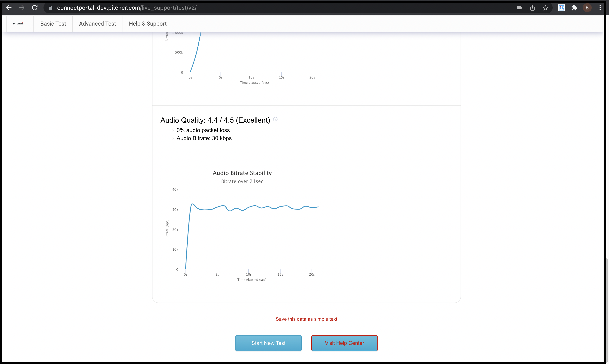
Task: Click 'Save this data as simple text' link
Action: tap(306, 319)
